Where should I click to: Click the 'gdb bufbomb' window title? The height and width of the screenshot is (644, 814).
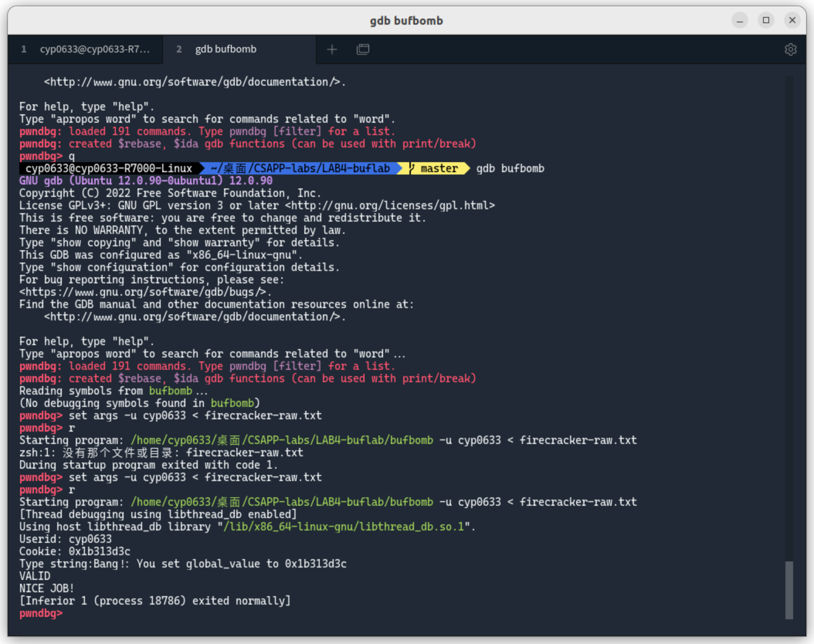click(406, 20)
